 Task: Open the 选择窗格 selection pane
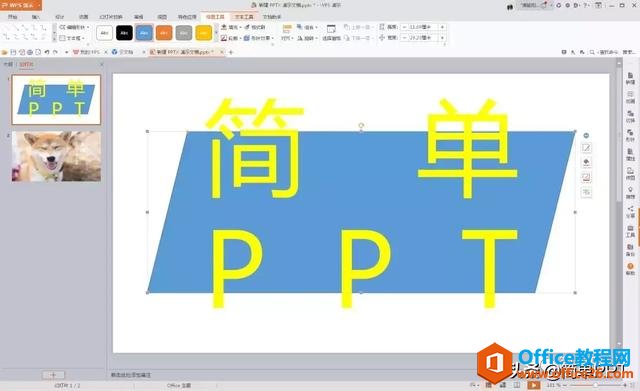[x=331, y=33]
